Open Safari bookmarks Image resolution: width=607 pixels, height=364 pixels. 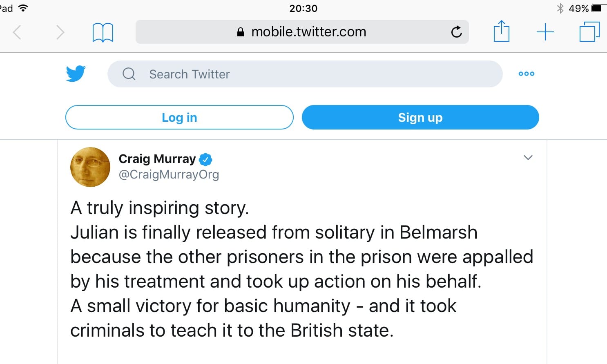103,31
